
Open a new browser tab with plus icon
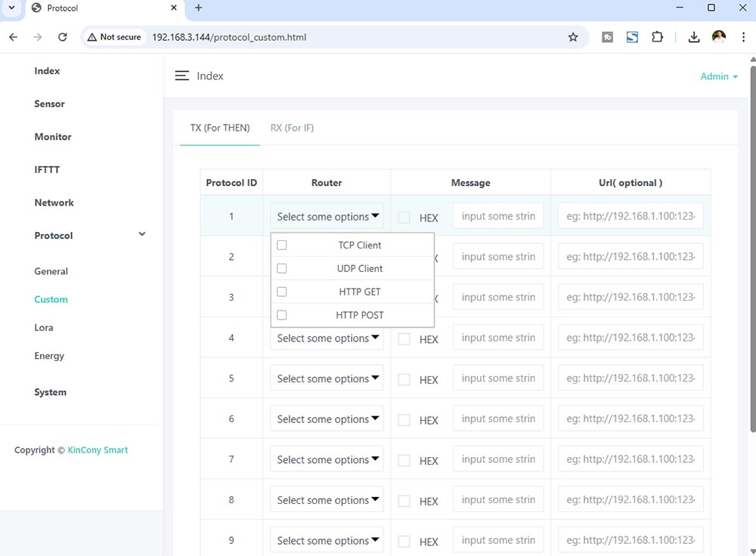point(199,8)
